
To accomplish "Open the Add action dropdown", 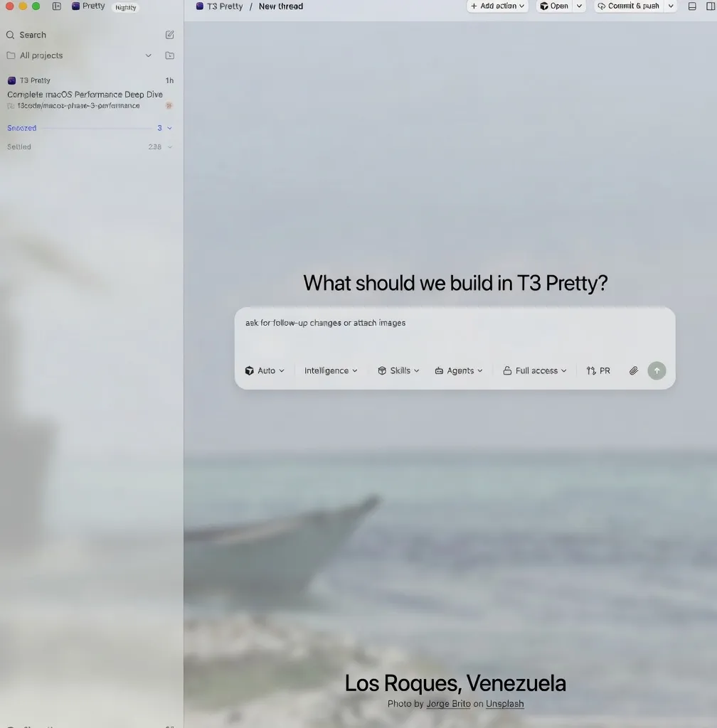I will [x=497, y=6].
